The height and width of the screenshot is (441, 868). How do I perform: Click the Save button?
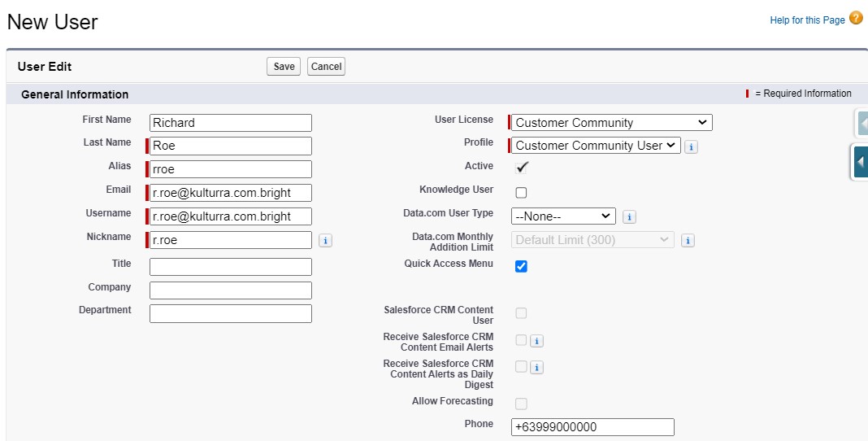point(284,67)
